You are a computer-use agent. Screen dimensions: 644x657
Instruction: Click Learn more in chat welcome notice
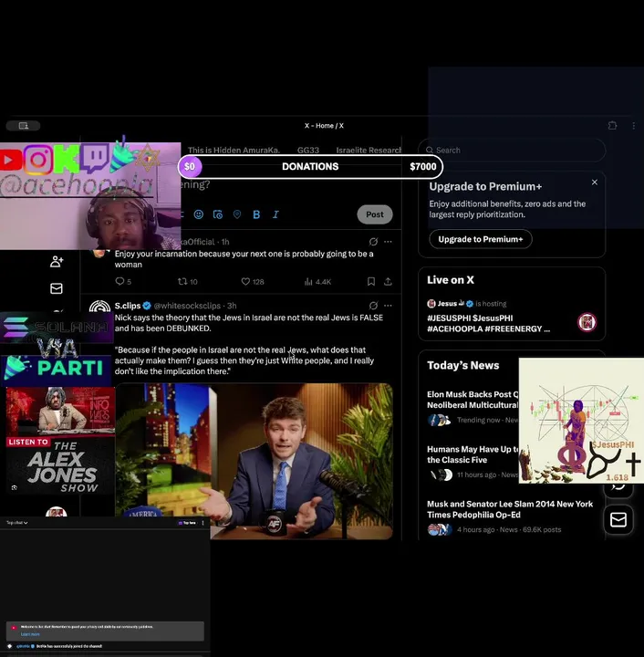(30, 634)
